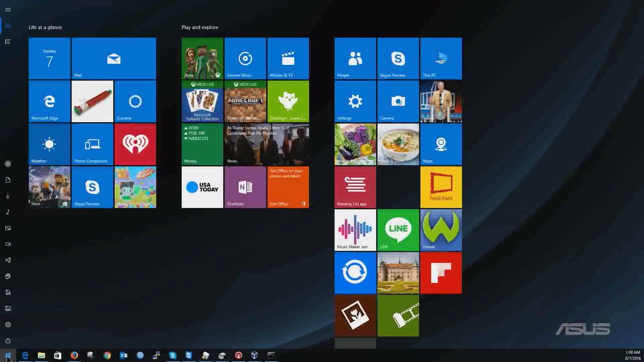Launch the red Flipboard tile
Image resolution: width=644 pixels, height=362 pixels.
[441, 273]
